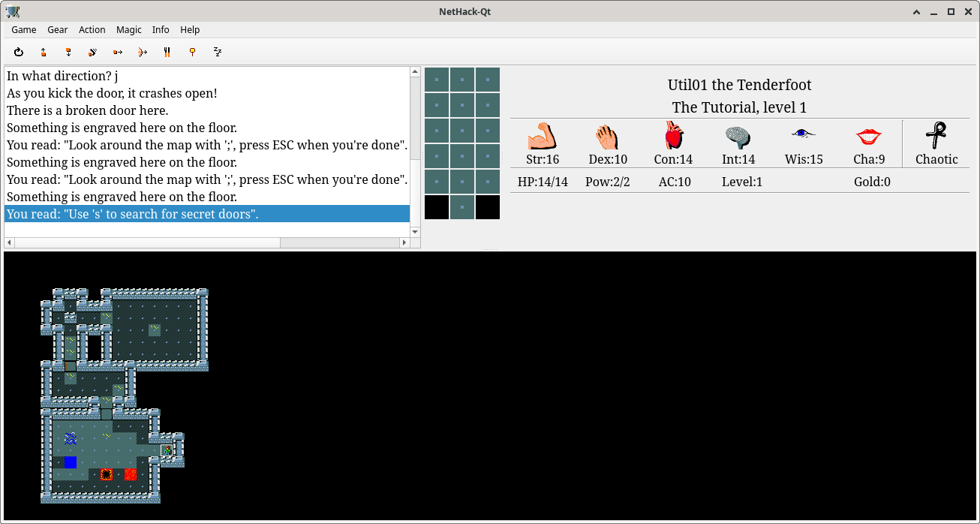Click the pick-up icon with upward arrow
This screenshot has height=524, width=980.
pos(44,52)
